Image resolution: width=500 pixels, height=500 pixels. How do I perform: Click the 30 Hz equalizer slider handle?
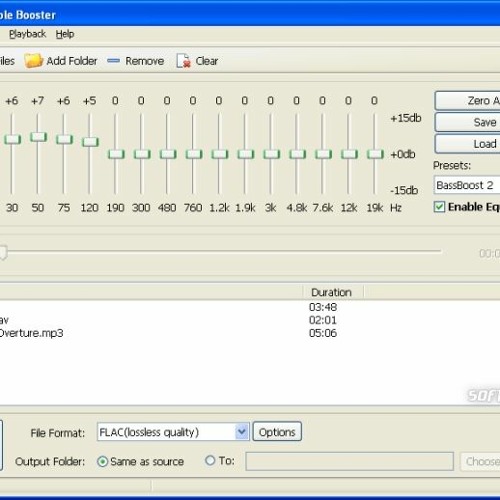[x=12, y=139]
